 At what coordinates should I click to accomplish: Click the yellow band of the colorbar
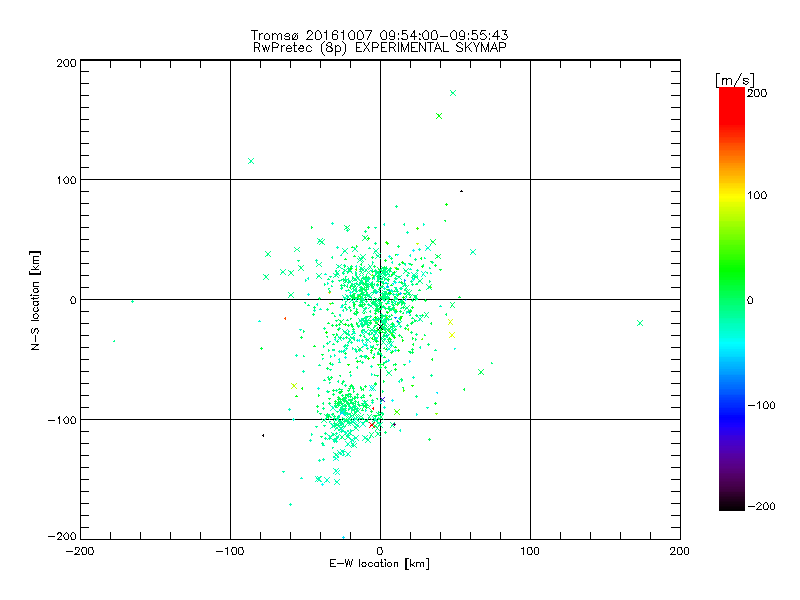pyautogui.click(x=732, y=195)
